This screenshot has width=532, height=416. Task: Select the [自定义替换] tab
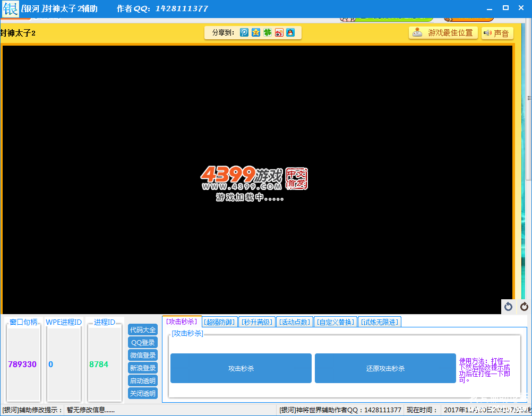click(336, 322)
